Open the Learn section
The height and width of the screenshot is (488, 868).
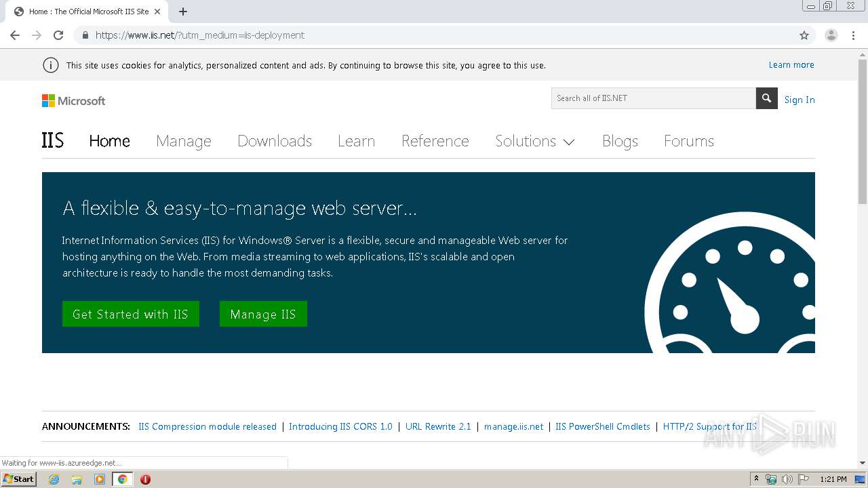tap(357, 141)
